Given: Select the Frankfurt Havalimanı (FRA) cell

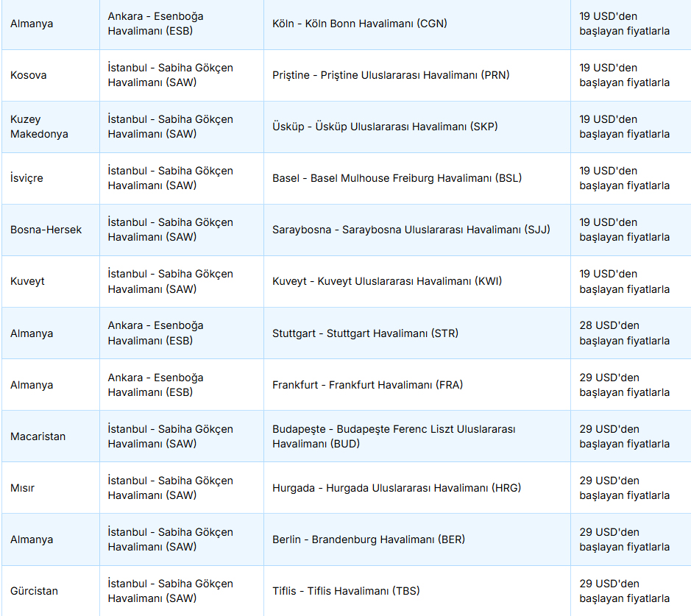Looking at the screenshot, I should [x=367, y=385].
